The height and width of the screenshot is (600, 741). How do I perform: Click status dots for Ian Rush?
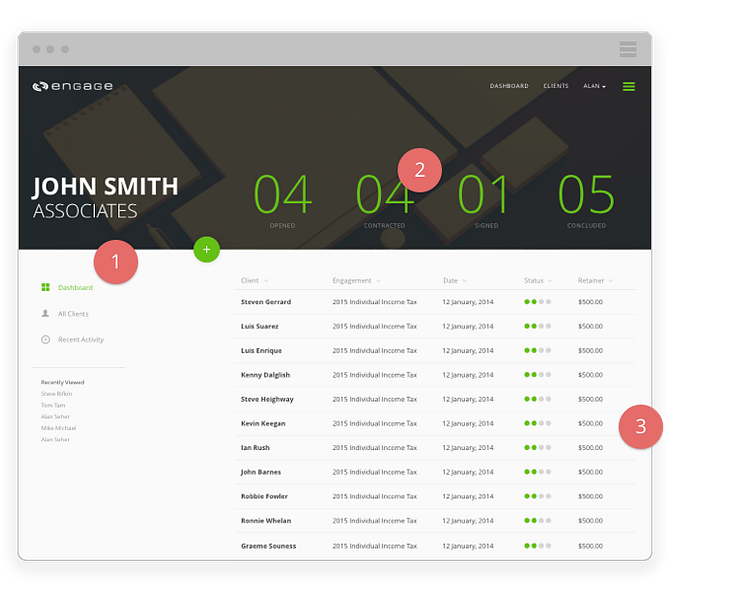(537, 447)
